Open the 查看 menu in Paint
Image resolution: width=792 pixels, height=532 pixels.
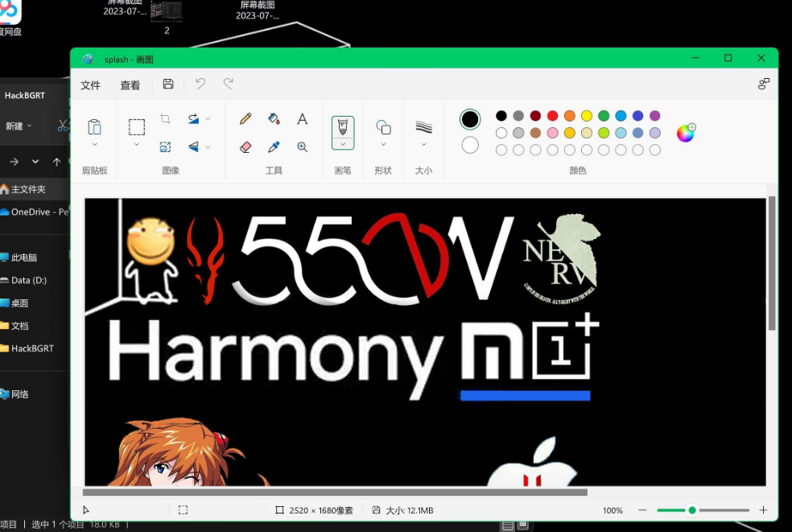click(x=130, y=85)
